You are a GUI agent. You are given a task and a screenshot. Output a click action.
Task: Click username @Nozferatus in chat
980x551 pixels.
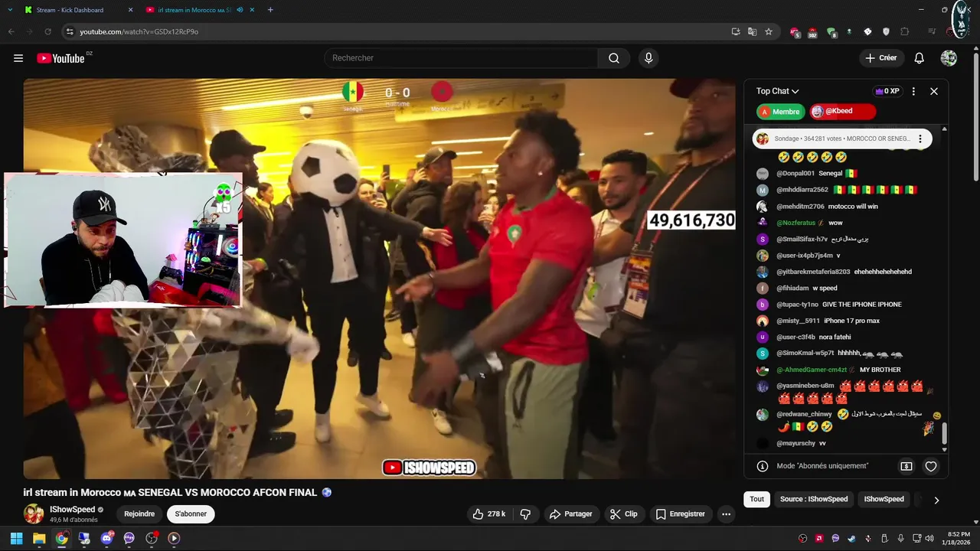[796, 223]
